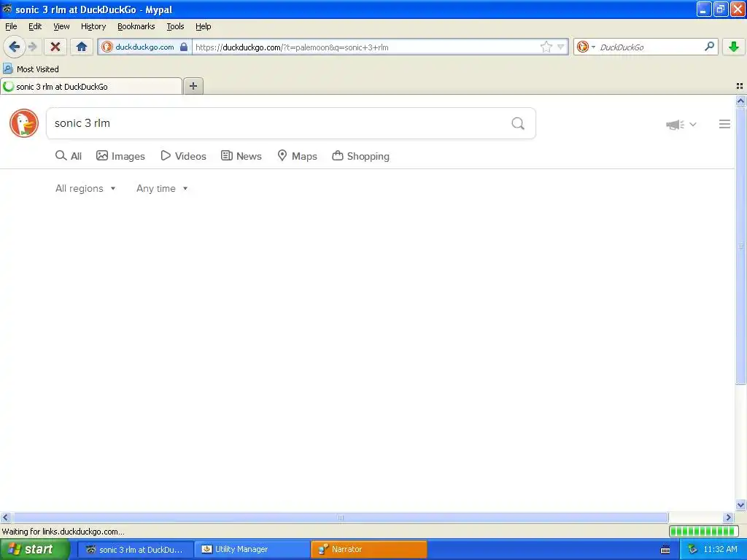Switch to Utility Manager in taskbar
Image resolution: width=747 pixels, height=560 pixels.
coord(252,549)
